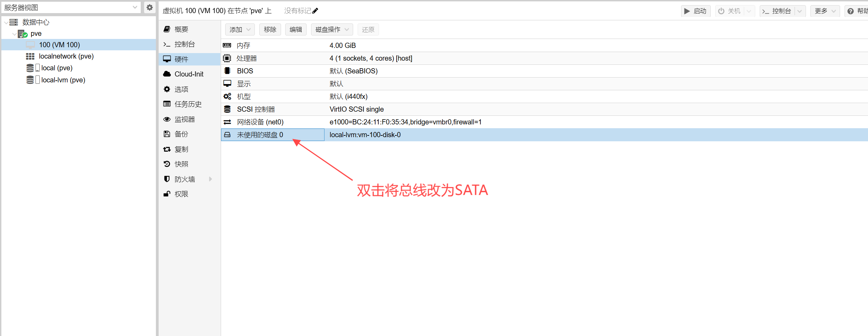
Task: Select the BIOS 默认 (SeaBIOS) row
Action: point(545,71)
